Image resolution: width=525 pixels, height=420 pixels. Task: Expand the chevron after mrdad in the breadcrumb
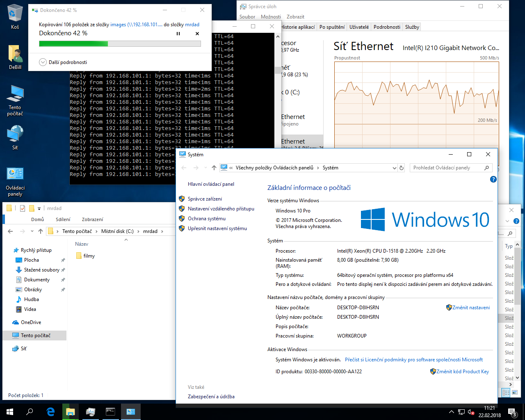[162, 231]
